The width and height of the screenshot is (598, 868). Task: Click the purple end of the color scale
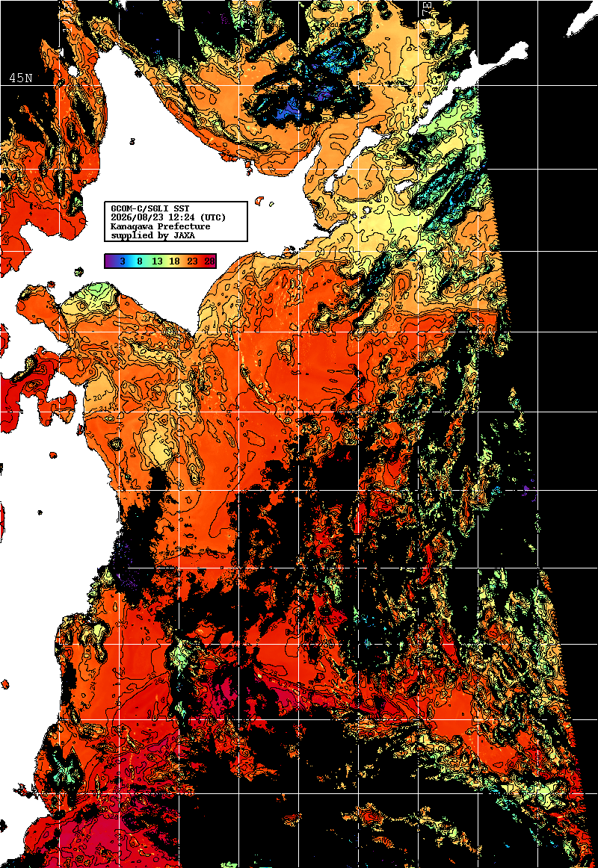(110, 261)
